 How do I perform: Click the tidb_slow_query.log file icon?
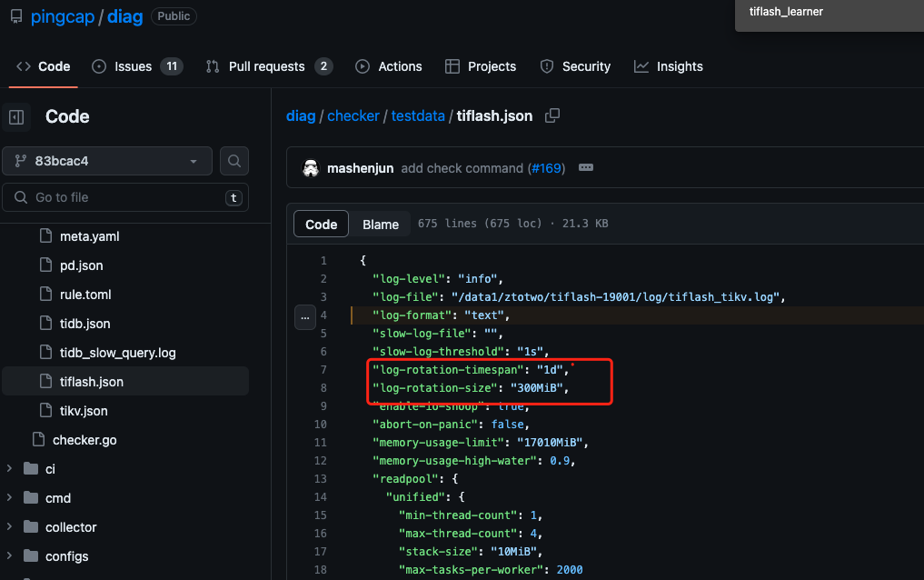(x=45, y=352)
